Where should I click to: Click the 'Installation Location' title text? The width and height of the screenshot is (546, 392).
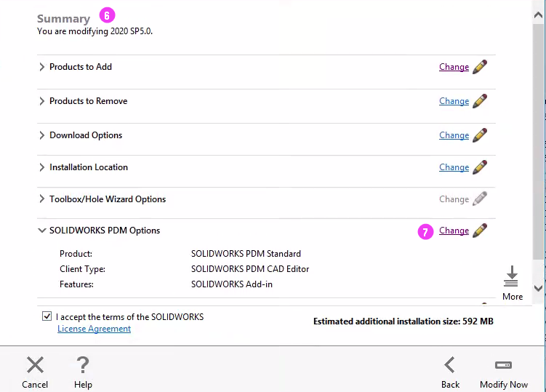(x=89, y=167)
